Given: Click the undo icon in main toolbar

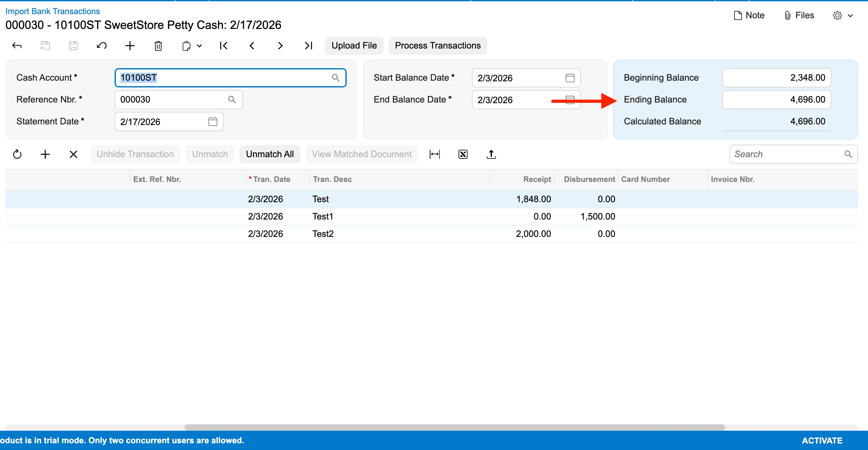Looking at the screenshot, I should click(x=101, y=46).
